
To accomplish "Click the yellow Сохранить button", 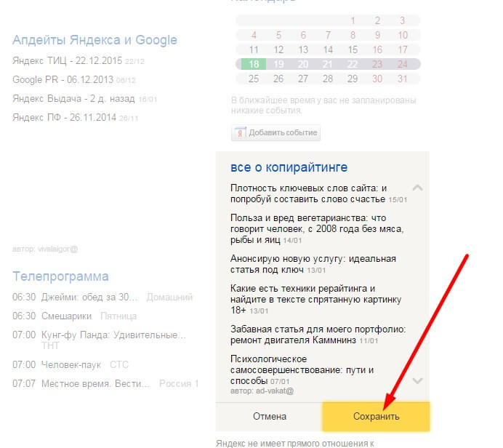I will coord(376,417).
